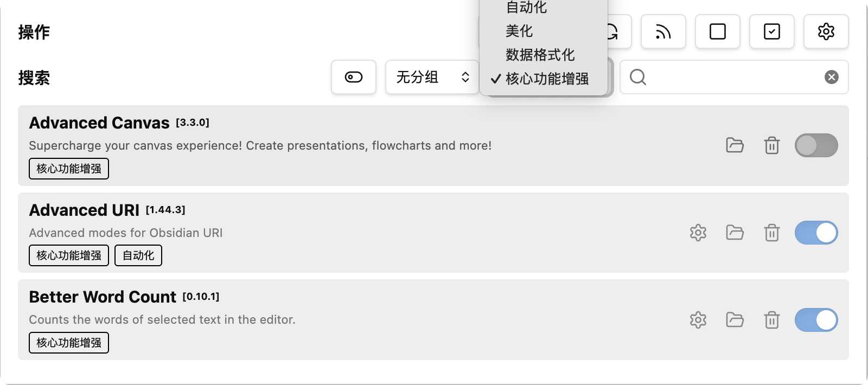
Task: Click 核心功能增强 tag under Better Word Count
Action: 69,343
